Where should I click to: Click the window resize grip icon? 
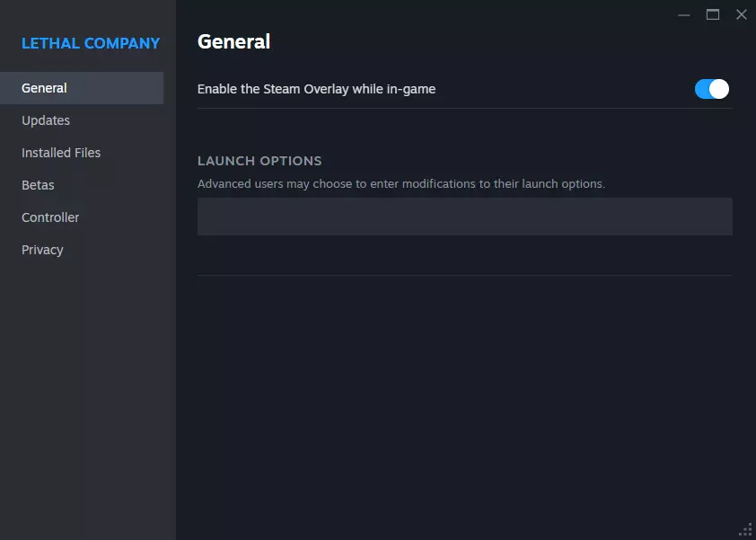click(x=746, y=530)
